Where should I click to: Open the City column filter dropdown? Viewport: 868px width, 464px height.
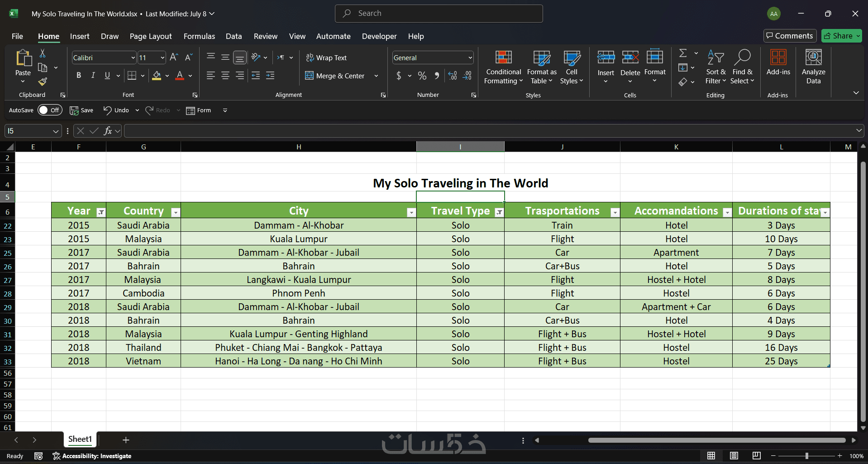(411, 212)
